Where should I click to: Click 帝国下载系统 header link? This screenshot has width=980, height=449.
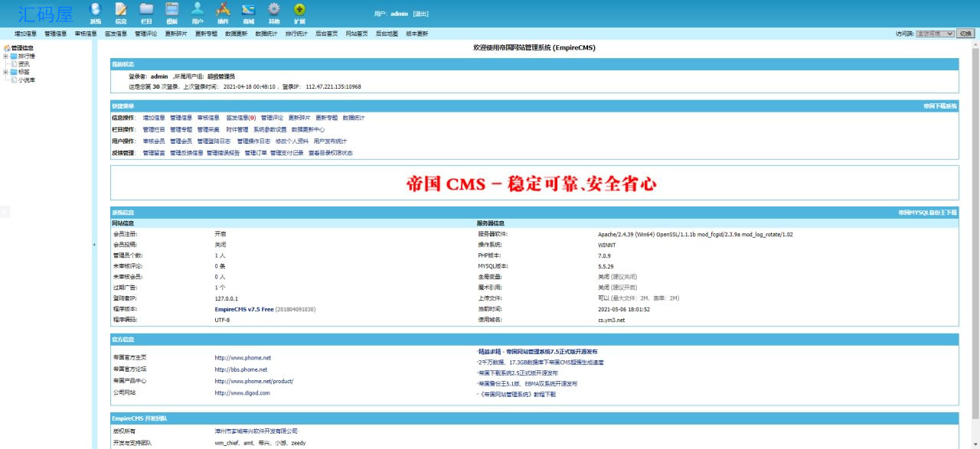click(x=940, y=106)
